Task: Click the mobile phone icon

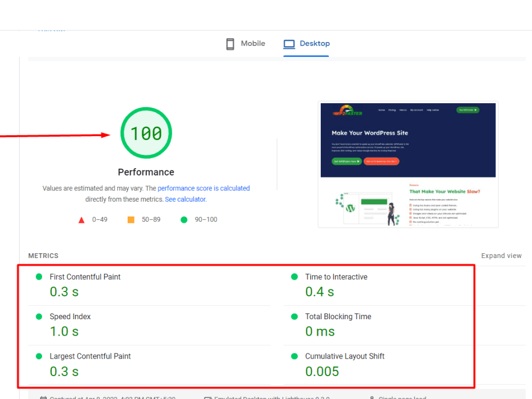Action: click(x=230, y=44)
